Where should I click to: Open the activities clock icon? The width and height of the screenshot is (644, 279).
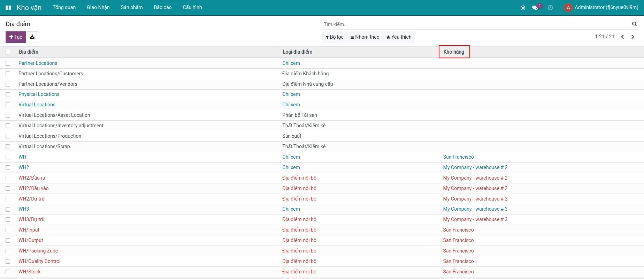pyautogui.click(x=550, y=8)
